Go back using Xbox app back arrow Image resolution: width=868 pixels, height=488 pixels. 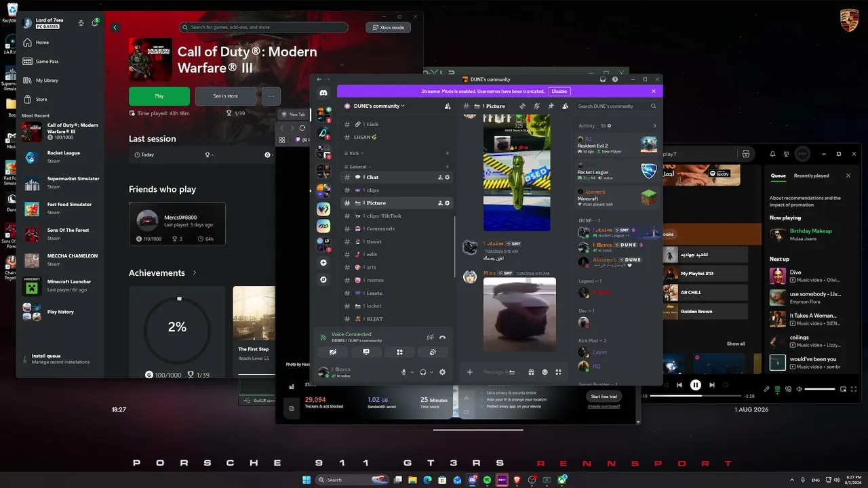pos(115,27)
